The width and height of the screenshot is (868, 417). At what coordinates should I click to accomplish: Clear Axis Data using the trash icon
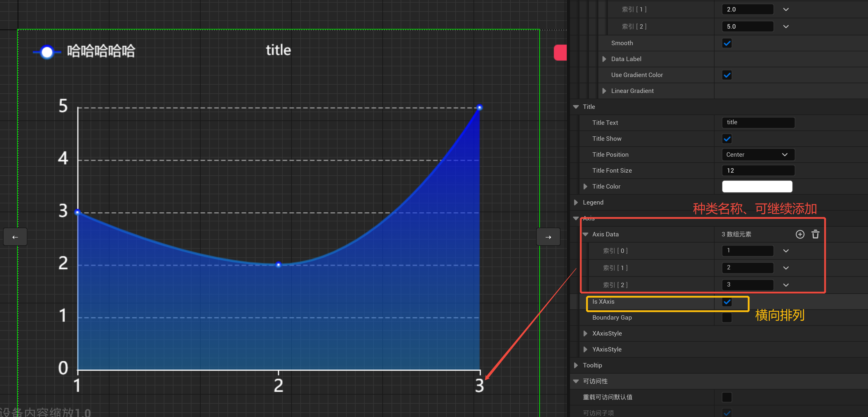coord(815,234)
